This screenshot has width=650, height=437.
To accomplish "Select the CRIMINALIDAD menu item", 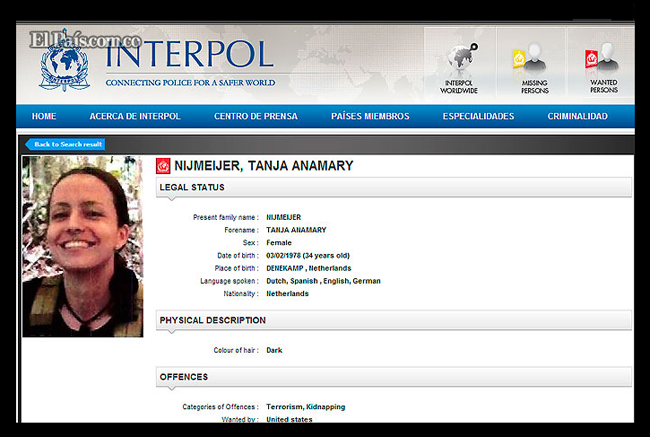I will tap(577, 116).
